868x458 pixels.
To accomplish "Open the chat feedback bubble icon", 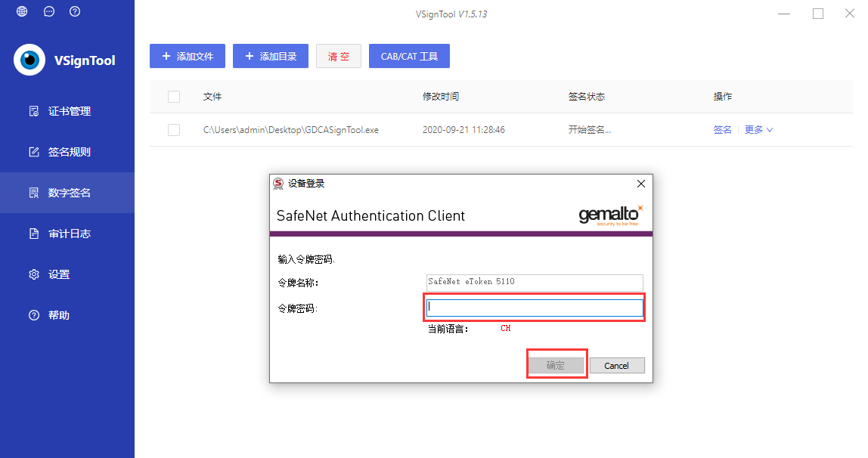I will pyautogui.click(x=49, y=11).
